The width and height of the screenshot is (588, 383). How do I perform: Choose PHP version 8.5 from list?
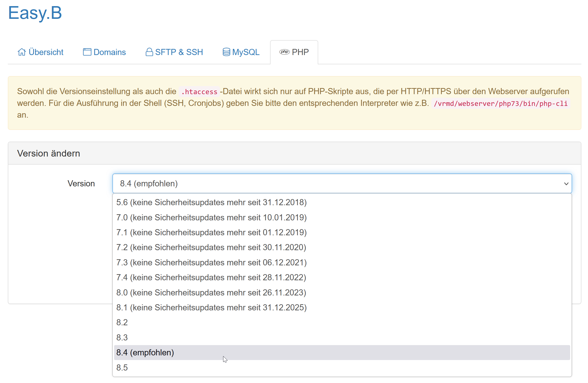[x=122, y=368]
